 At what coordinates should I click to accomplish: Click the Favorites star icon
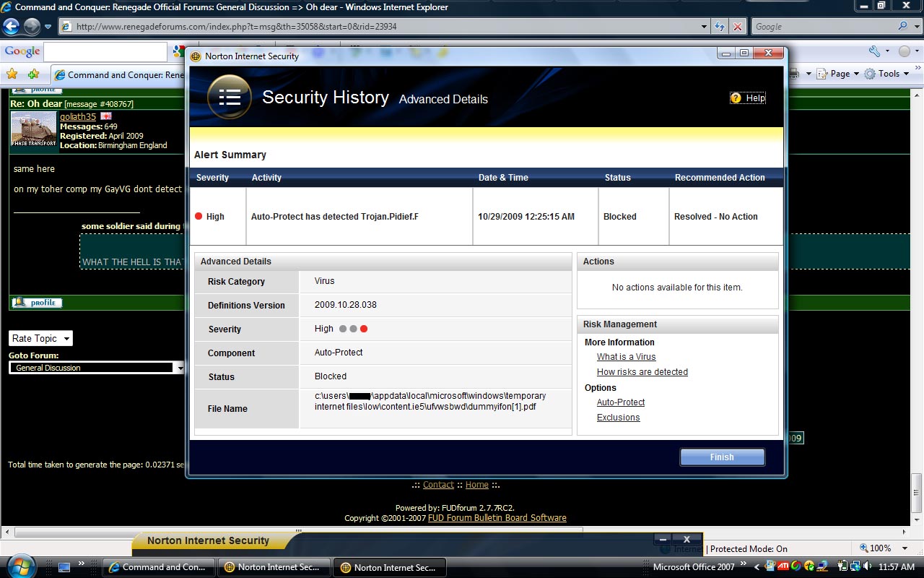(x=12, y=74)
